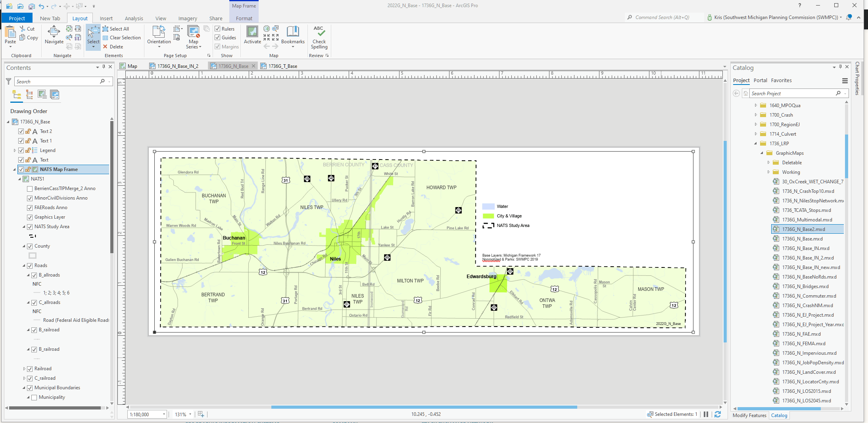Click the status bar refresh icon
Image resolution: width=868 pixels, height=423 pixels.
pos(718,414)
